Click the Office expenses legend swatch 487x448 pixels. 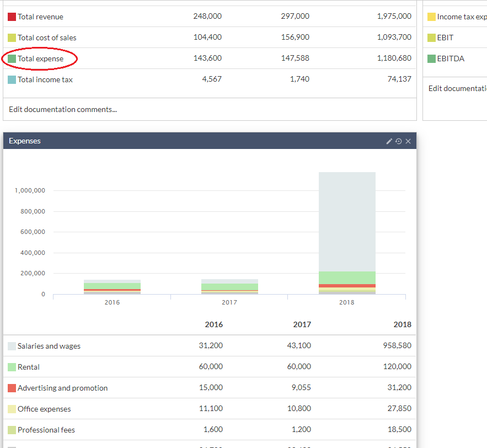click(12, 409)
